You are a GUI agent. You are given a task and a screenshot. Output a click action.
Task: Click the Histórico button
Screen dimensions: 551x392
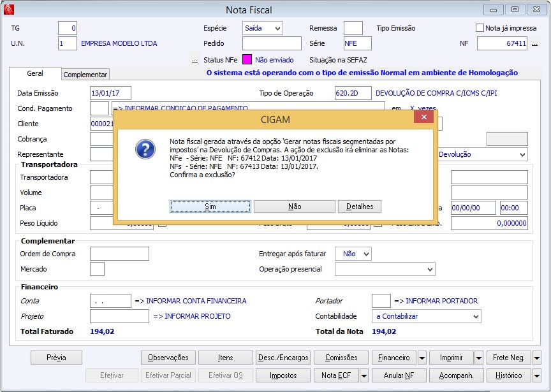(x=509, y=375)
